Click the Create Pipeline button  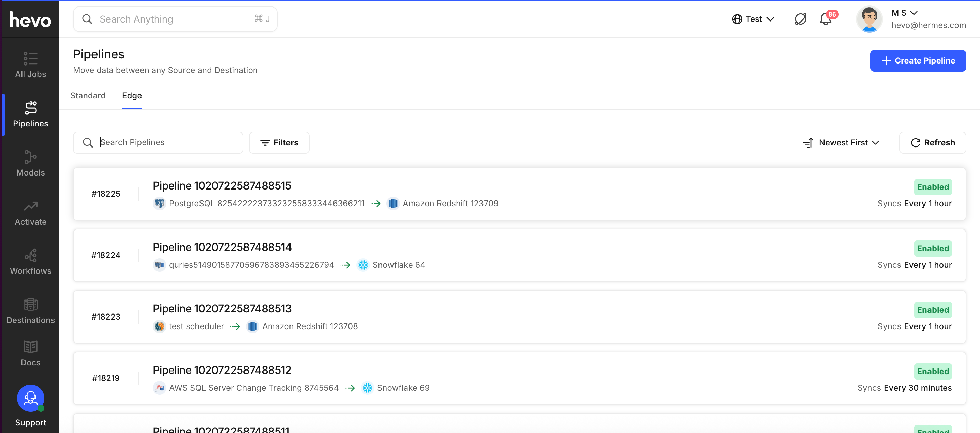point(917,60)
